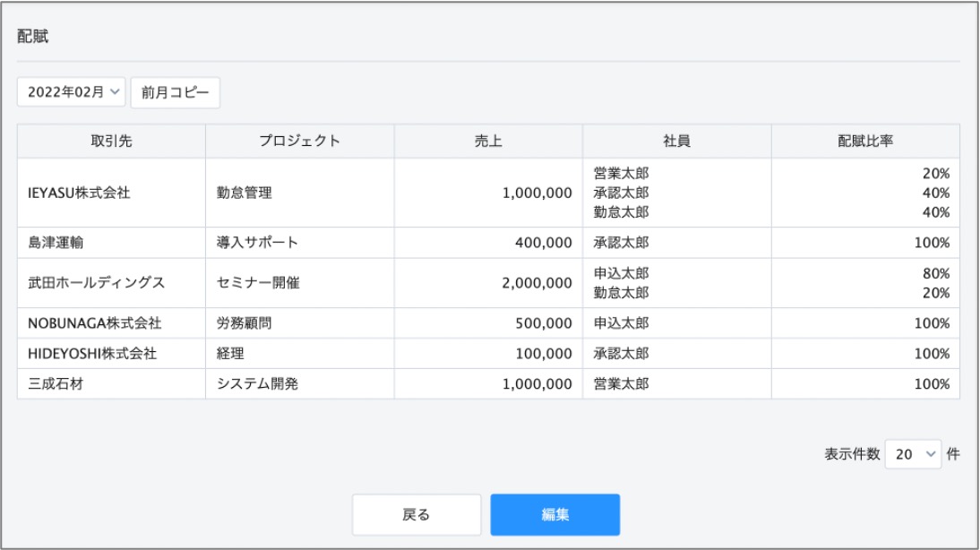The width and height of the screenshot is (980, 550).
Task: Open the 2022年02月 month dropdown
Action: coord(72,92)
